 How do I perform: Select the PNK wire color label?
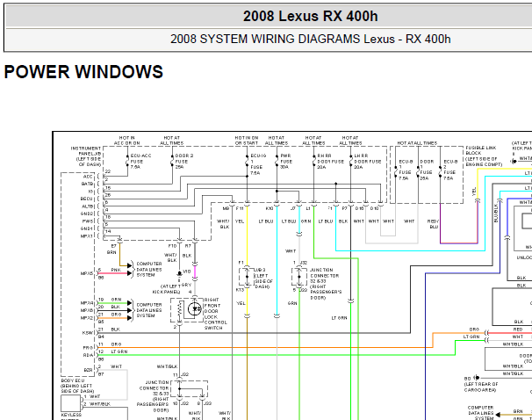pos(116,271)
